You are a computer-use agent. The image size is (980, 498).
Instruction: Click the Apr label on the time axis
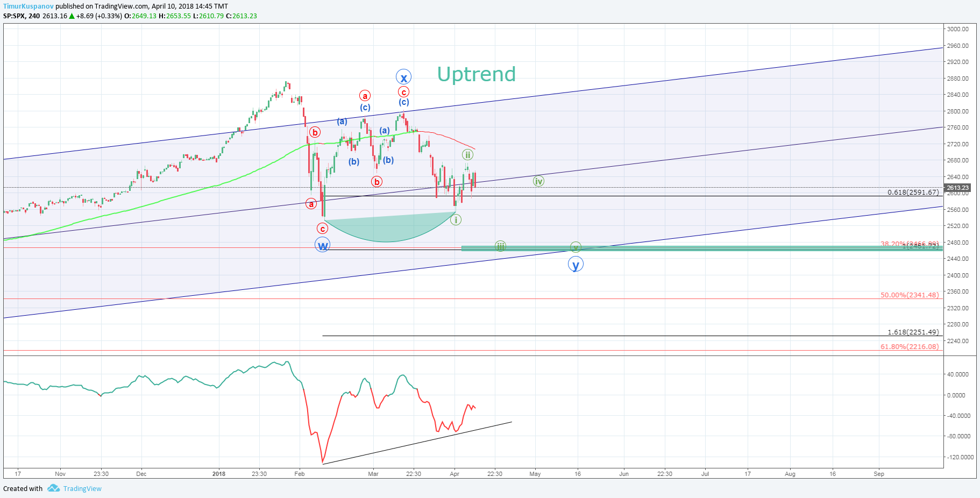[455, 474]
